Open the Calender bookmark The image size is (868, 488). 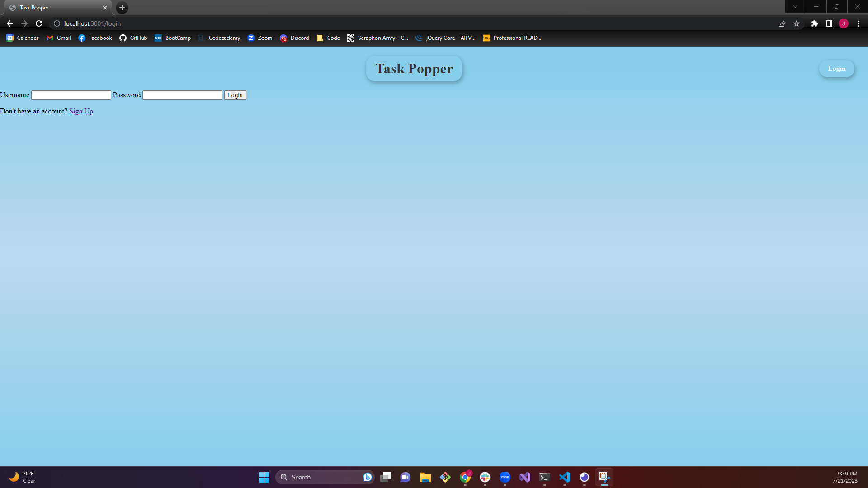tap(23, 38)
